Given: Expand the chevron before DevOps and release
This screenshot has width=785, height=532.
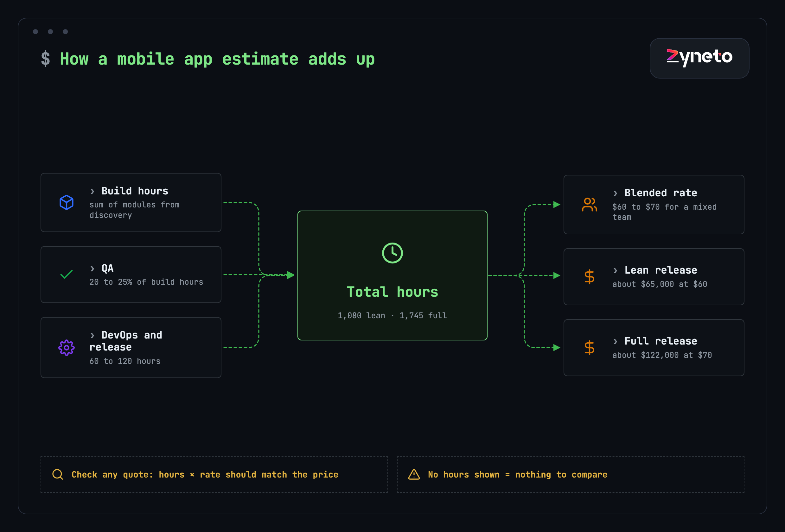Looking at the screenshot, I should pyautogui.click(x=92, y=336).
